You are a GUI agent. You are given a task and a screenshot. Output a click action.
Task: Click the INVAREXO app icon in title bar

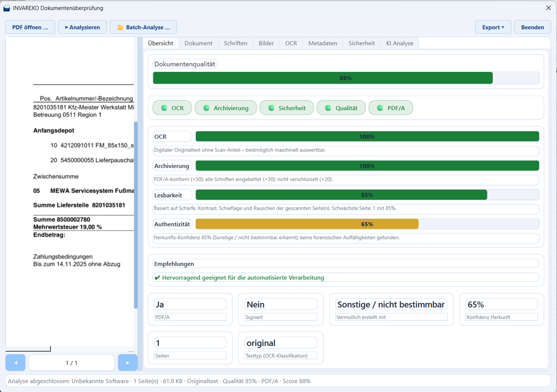click(x=6, y=8)
